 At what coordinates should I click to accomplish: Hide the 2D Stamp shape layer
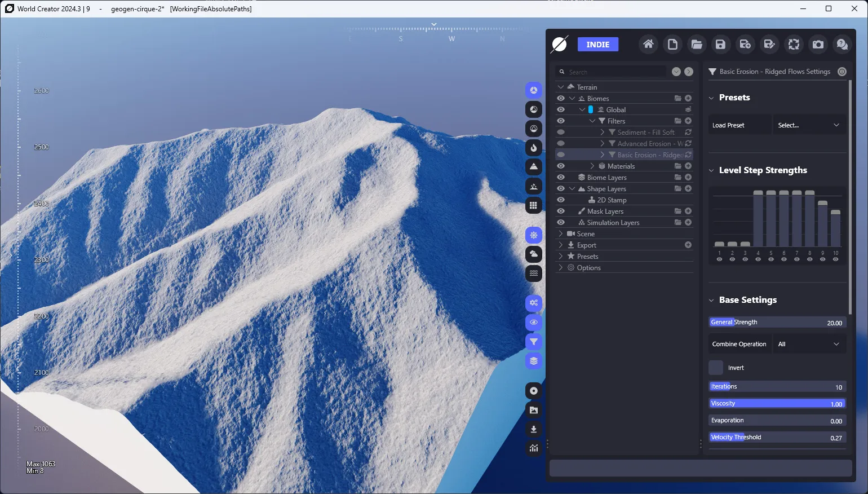561,200
